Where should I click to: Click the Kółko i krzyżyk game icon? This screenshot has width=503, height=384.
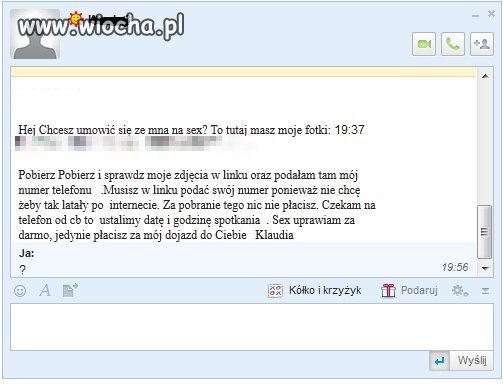(275, 290)
